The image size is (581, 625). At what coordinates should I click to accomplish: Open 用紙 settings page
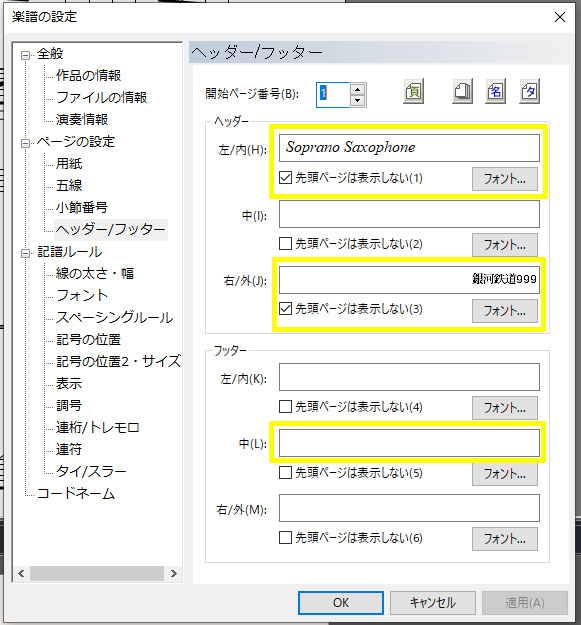pos(69,163)
